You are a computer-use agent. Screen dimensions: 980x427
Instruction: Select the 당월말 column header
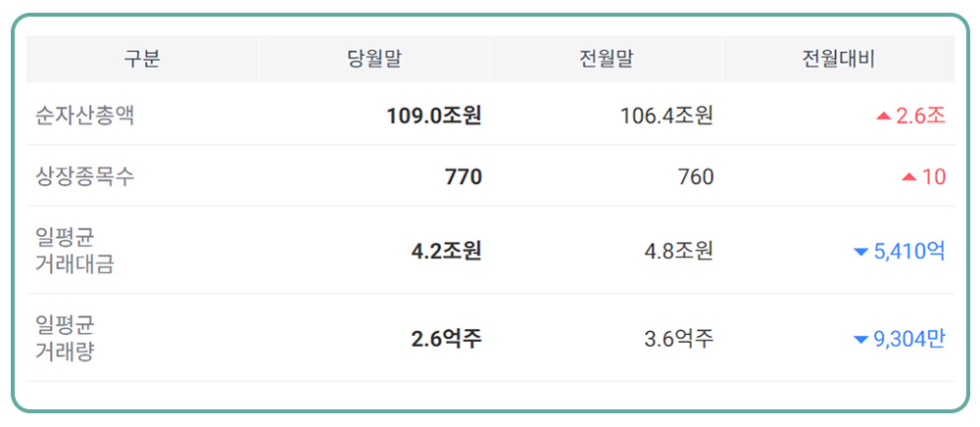pos(374,59)
